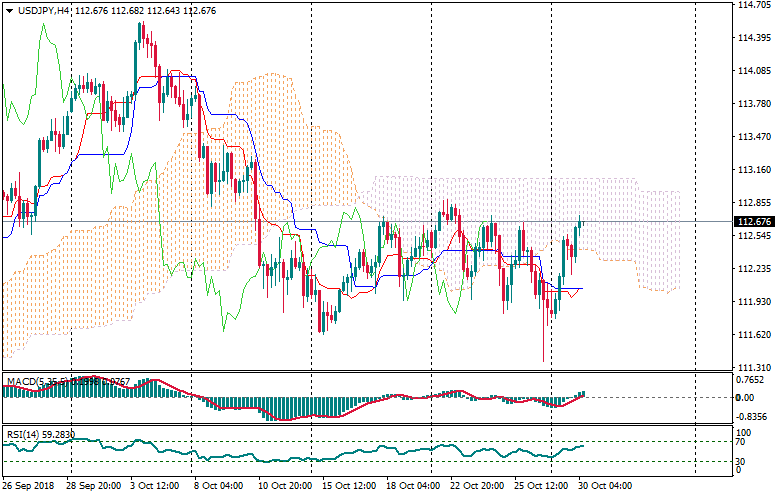The height and width of the screenshot is (497, 775).
Task: Click the USDJPY,H4 chart title label
Action: 44,10
